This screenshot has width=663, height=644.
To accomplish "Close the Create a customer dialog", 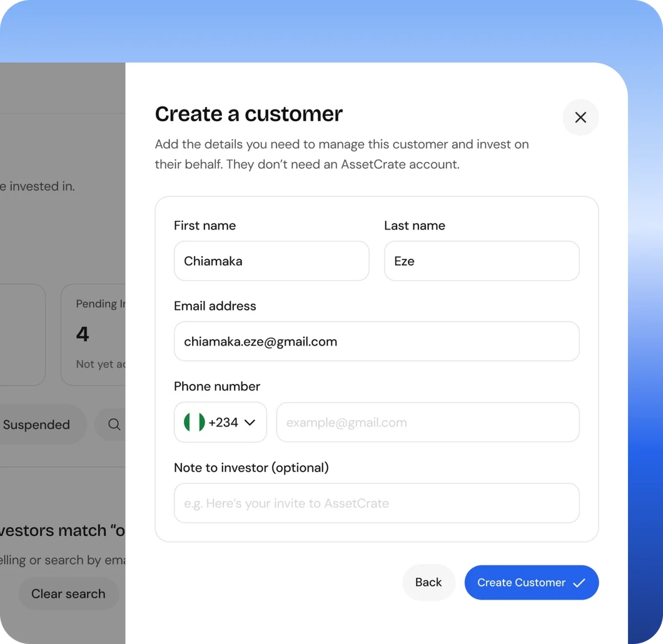I will [x=580, y=118].
